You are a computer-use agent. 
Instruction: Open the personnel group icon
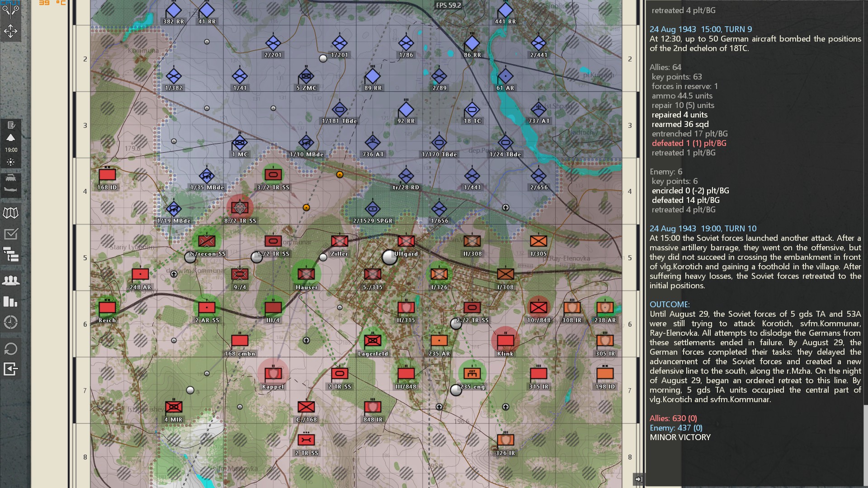(11, 280)
